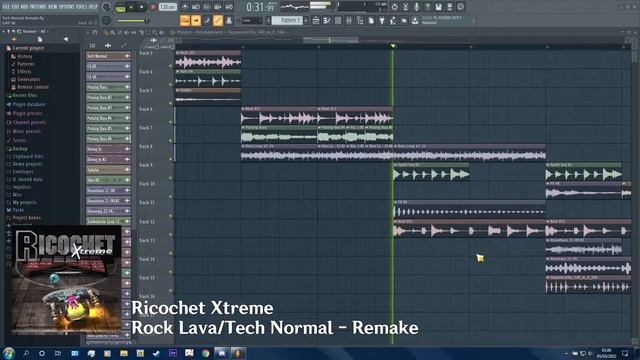Select the Tech Normal clip in picker
640x360 pixels.
108,56
